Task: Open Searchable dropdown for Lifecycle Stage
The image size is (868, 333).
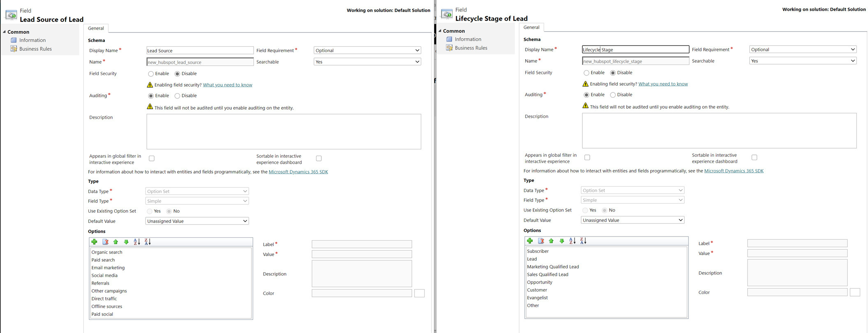Action: [x=803, y=61]
